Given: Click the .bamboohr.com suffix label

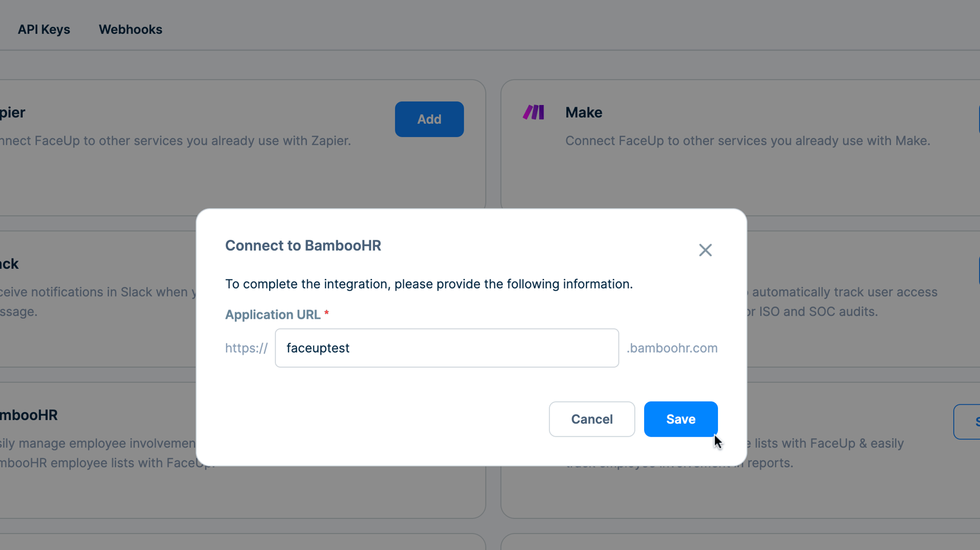Looking at the screenshot, I should 672,348.
